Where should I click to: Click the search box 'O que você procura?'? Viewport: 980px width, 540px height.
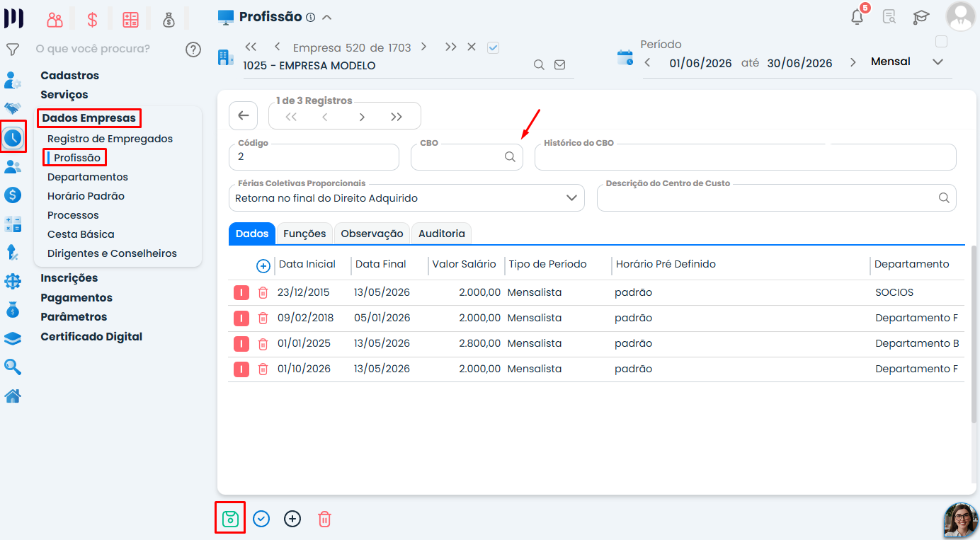[x=93, y=49]
